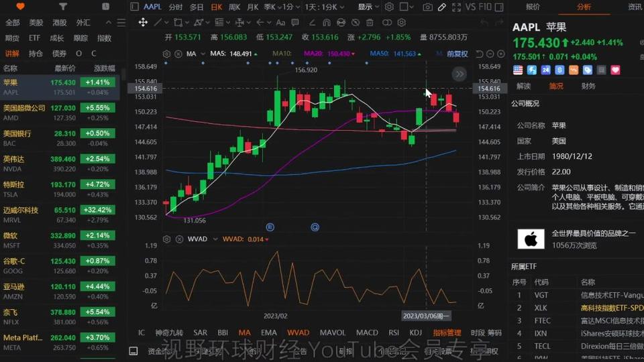Click the E event marker on chart
Image resolution: width=644 pixels, height=362 pixels.
pyautogui.click(x=270, y=227)
